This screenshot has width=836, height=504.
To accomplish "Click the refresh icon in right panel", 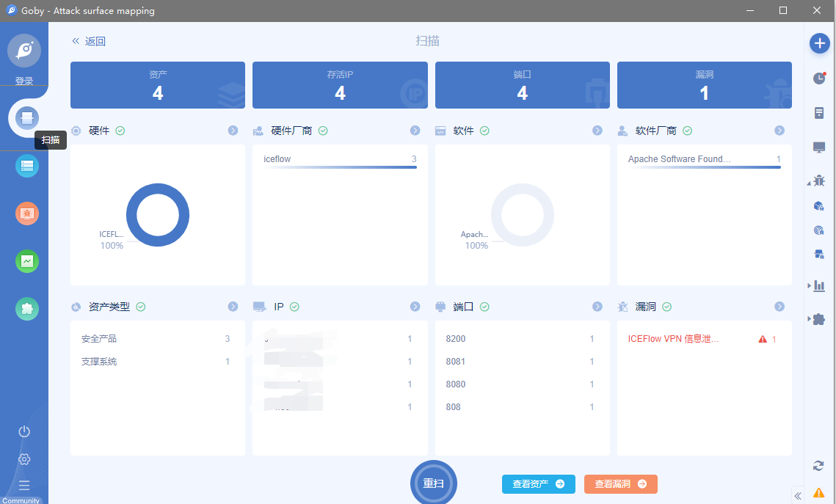I will coord(819,465).
